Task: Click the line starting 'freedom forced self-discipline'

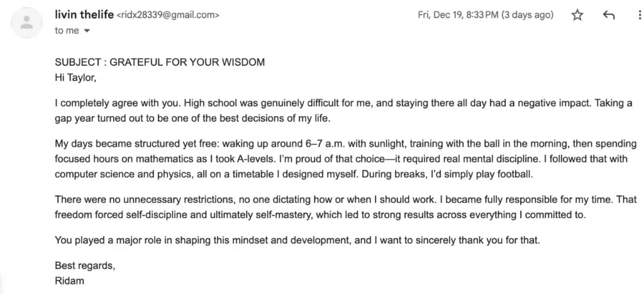Action: click(320, 215)
